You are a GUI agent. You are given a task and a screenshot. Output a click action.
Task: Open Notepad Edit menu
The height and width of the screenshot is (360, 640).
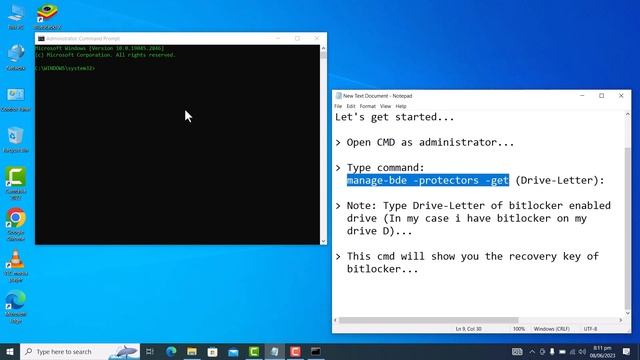(x=351, y=106)
